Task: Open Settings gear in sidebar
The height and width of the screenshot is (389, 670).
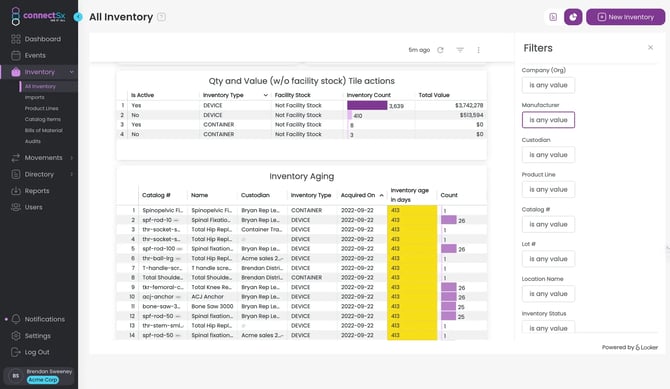Action: tap(16, 336)
